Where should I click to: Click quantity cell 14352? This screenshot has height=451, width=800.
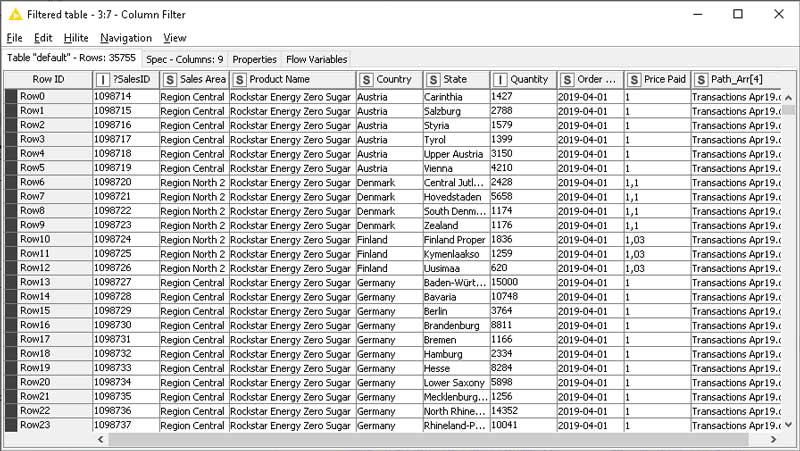523,411
